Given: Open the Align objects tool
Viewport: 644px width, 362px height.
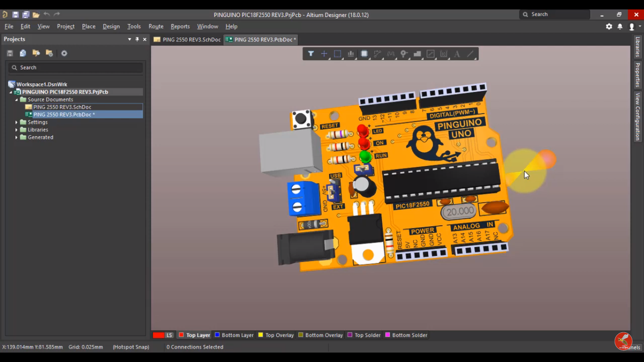Looking at the screenshot, I should coord(351,54).
